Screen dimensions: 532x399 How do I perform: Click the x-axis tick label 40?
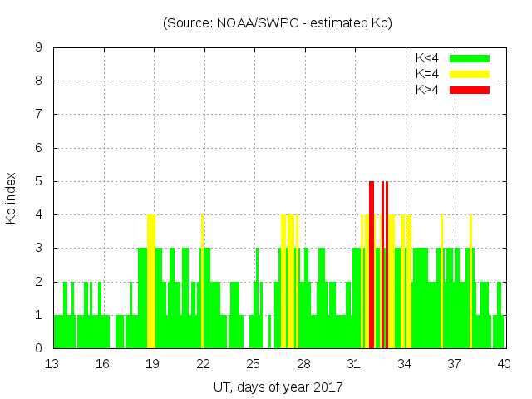pos(504,363)
